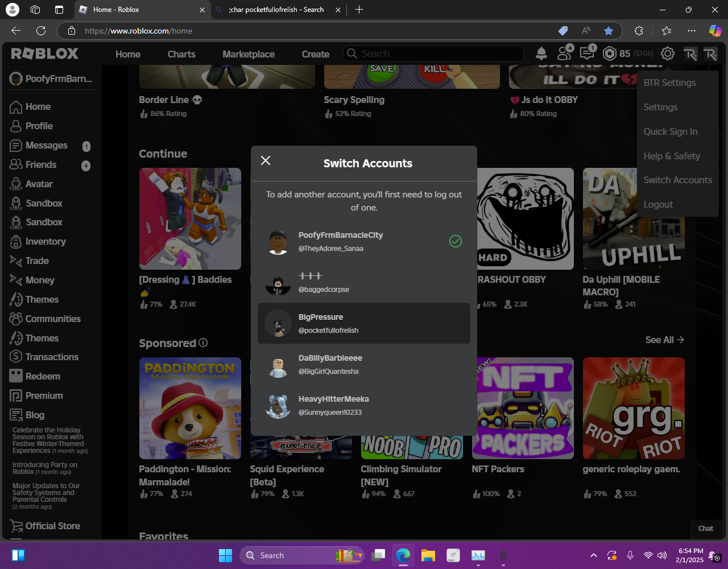Open Windows Start menu
This screenshot has width=728, height=569.
[226, 555]
